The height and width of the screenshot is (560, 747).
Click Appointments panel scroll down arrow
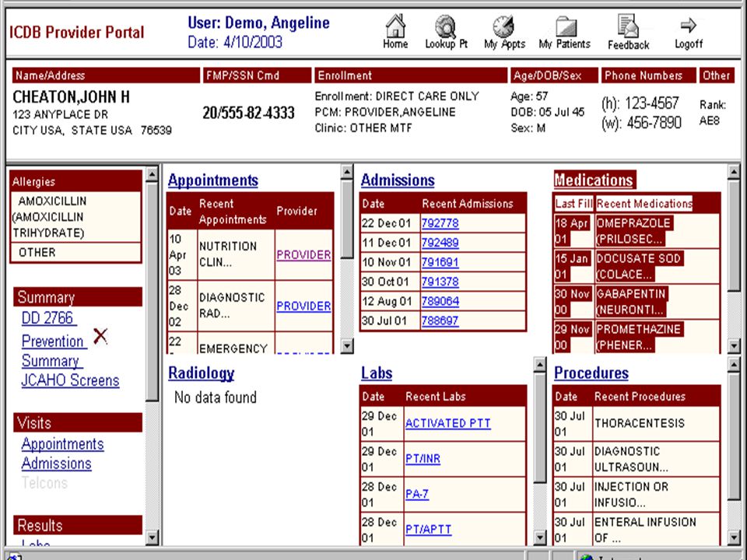(347, 346)
